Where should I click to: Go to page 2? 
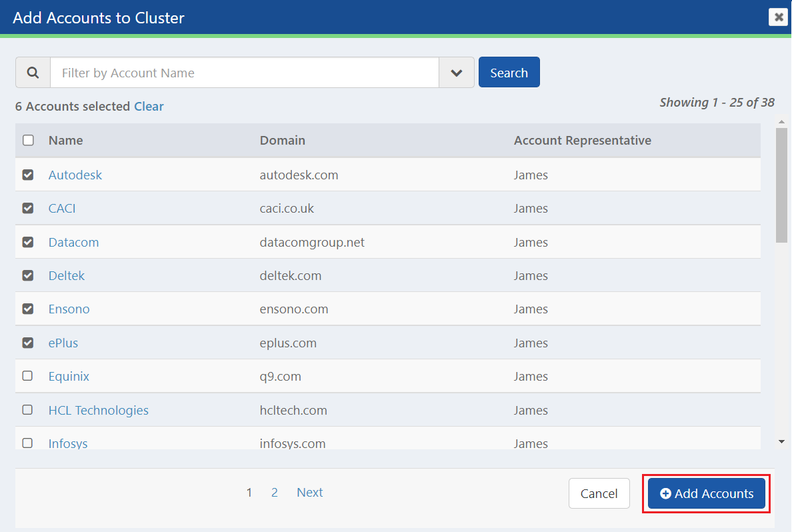tap(274, 492)
